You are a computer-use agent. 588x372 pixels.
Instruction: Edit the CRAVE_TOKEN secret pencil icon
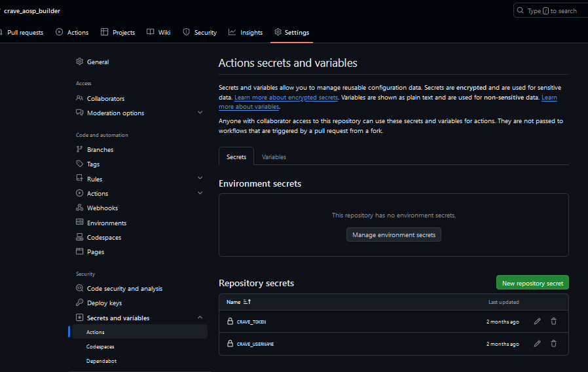click(538, 322)
